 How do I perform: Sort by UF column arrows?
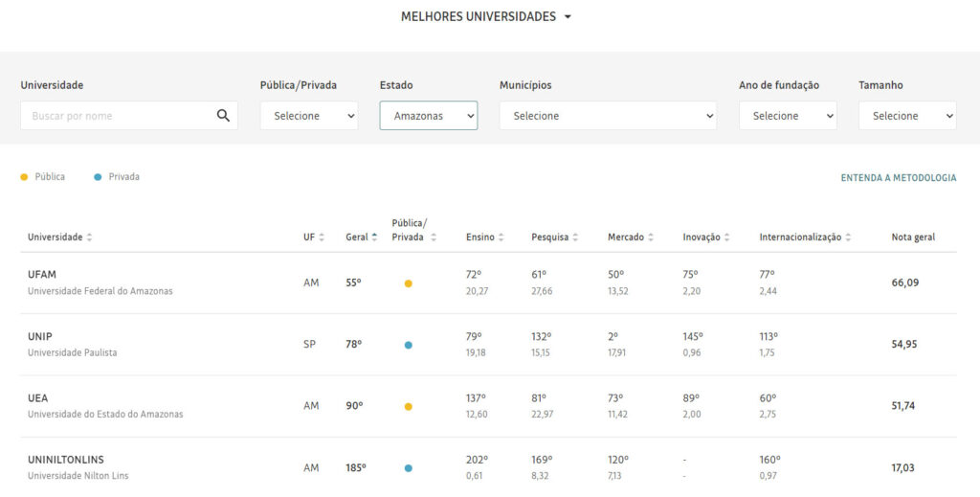tap(322, 237)
